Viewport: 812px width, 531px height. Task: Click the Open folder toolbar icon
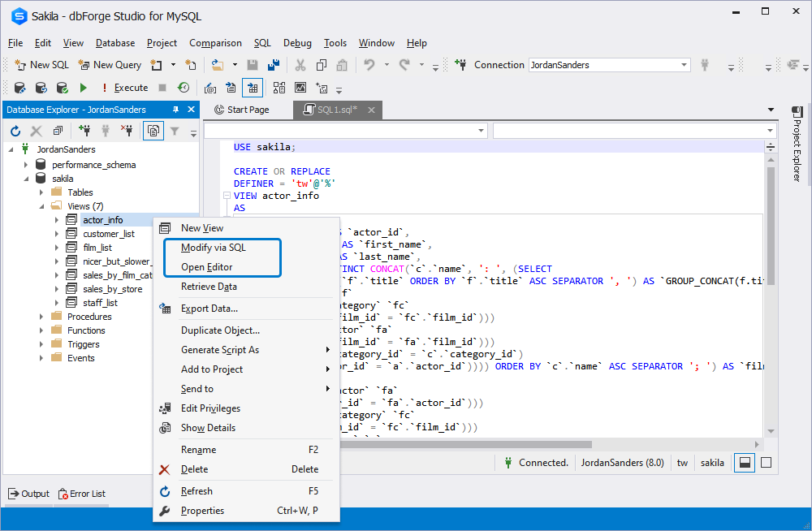click(218, 65)
